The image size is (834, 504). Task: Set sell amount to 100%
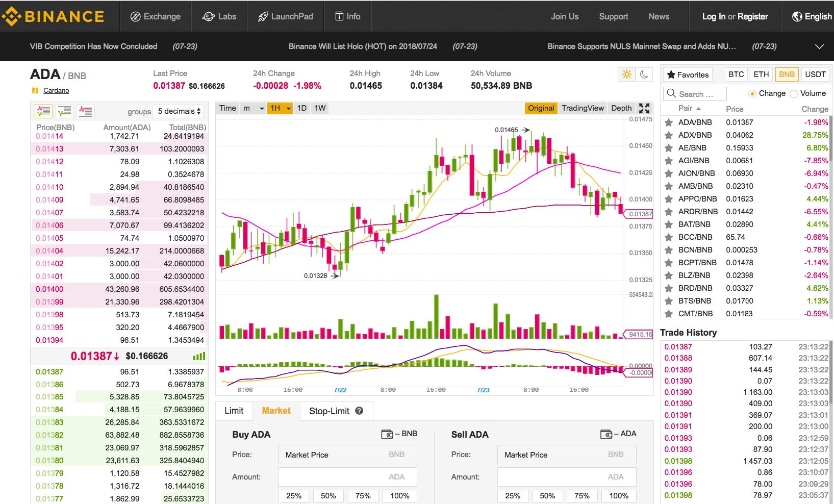(619, 496)
